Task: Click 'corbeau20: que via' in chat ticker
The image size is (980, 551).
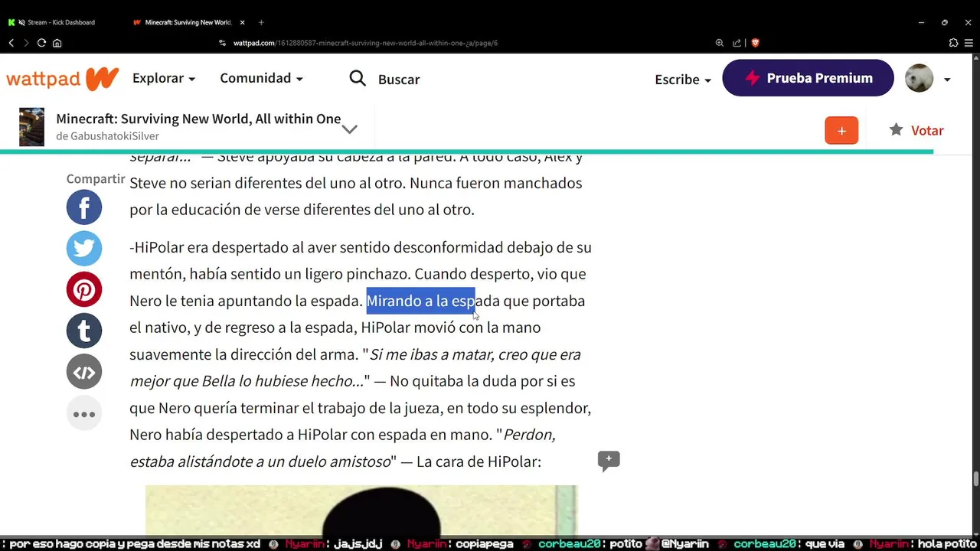Action: [789, 544]
